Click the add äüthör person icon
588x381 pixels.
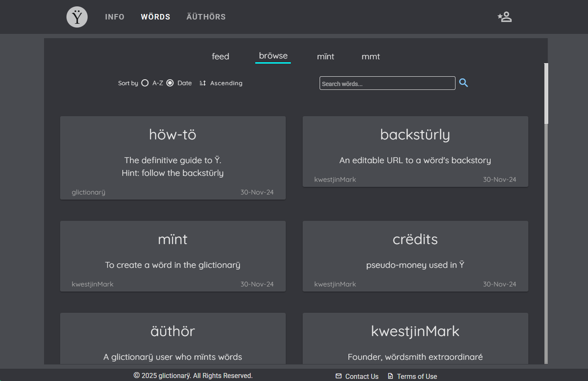[x=505, y=17]
